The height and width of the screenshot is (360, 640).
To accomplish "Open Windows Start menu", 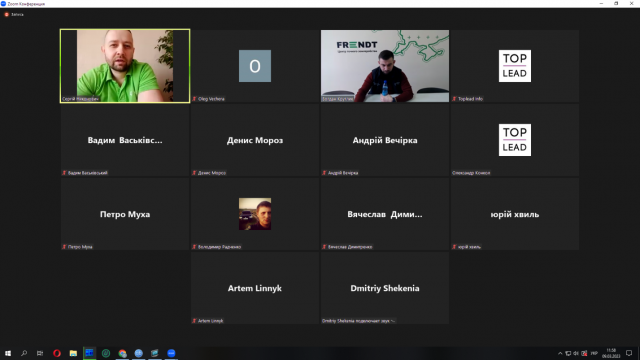I will point(8,353).
